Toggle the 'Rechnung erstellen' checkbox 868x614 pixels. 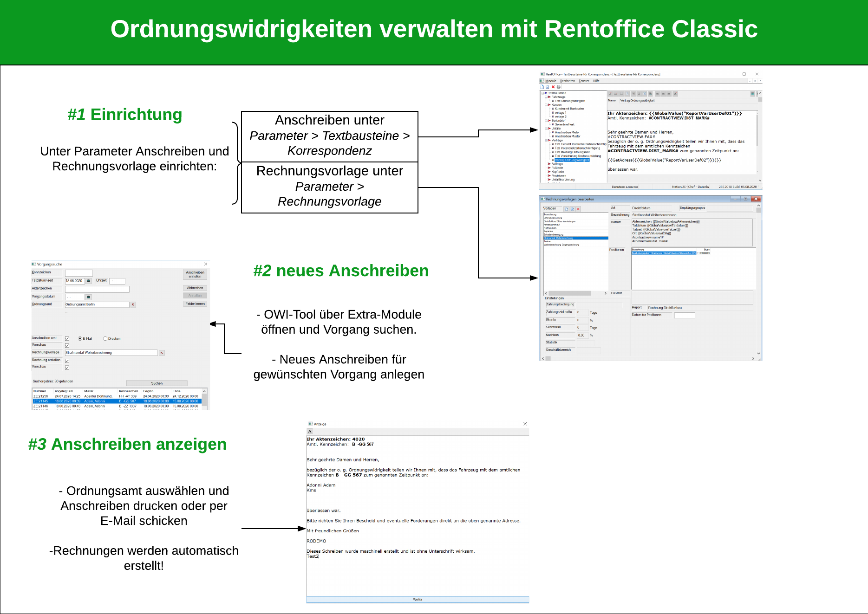coord(67,361)
